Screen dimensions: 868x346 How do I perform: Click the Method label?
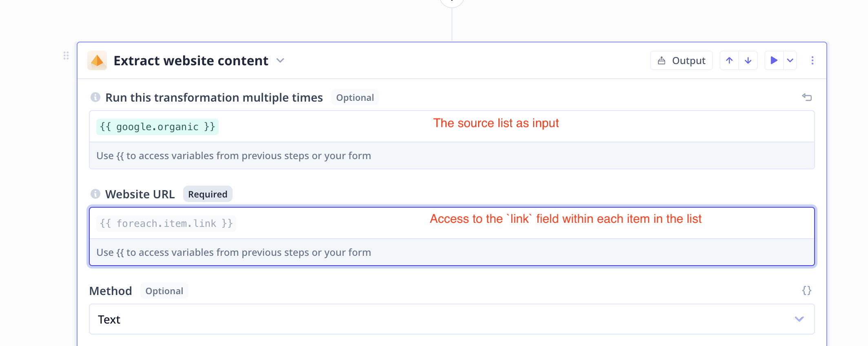[x=111, y=291]
